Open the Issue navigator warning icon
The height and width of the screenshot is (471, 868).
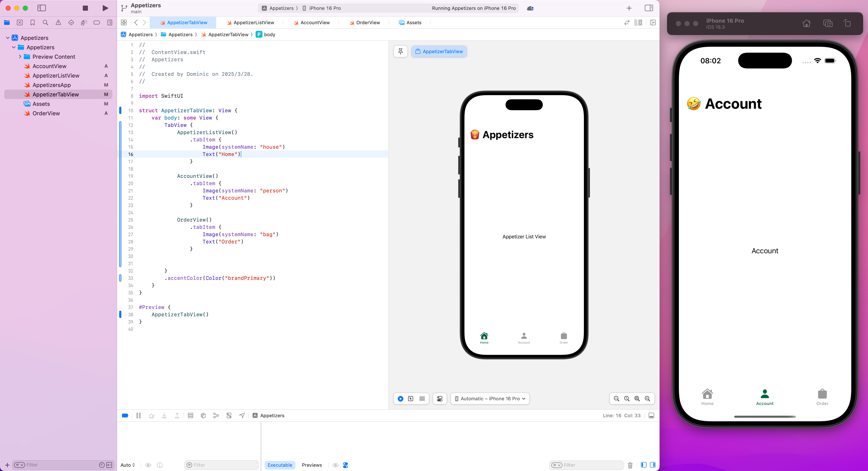coord(58,22)
